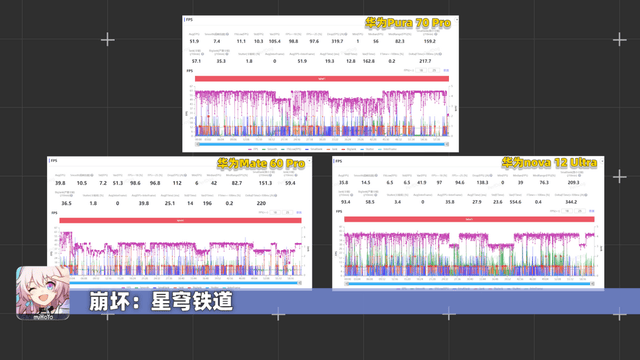Click the red label1 bar in Mate 60 Pro chart
Image resolution: width=640 pixels, height=360 pixels.
coord(180,220)
